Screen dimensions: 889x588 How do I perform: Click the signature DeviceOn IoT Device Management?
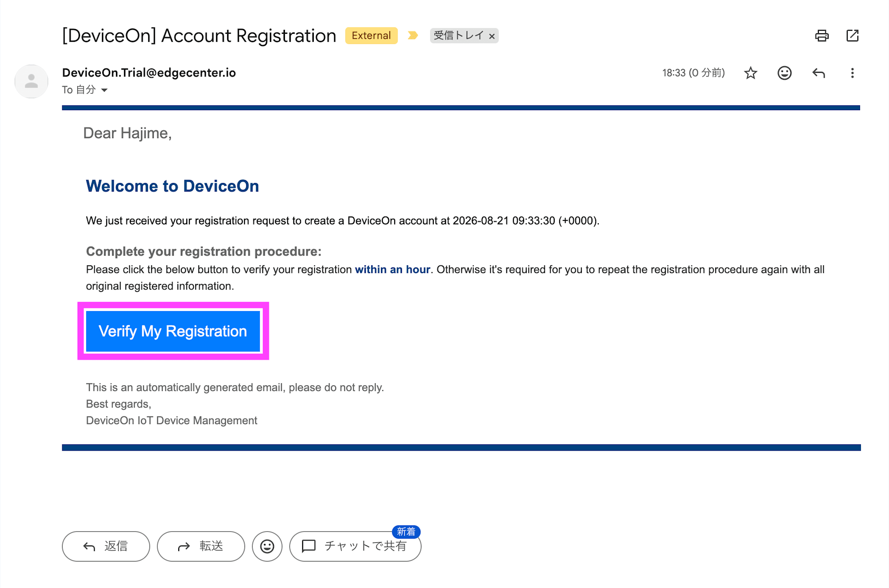click(x=172, y=420)
